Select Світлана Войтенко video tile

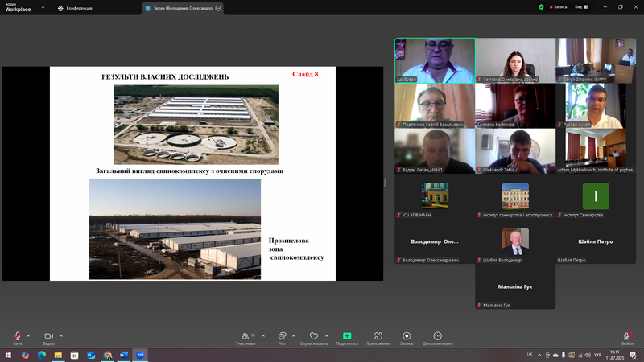point(515,106)
